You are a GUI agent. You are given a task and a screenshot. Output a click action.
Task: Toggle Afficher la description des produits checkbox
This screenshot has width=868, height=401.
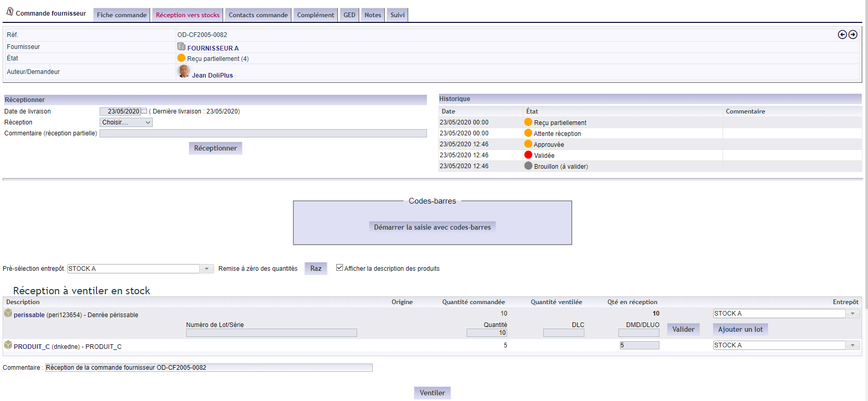point(339,268)
